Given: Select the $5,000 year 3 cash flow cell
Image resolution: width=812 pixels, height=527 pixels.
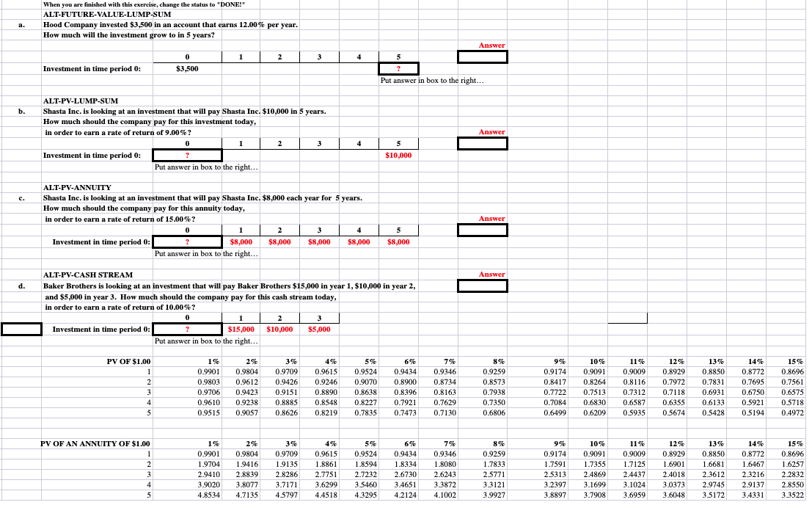Looking at the screenshot, I should [319, 330].
